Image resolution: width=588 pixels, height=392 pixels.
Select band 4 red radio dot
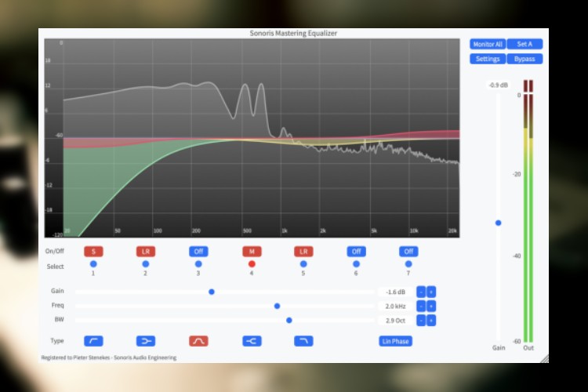pyautogui.click(x=252, y=264)
